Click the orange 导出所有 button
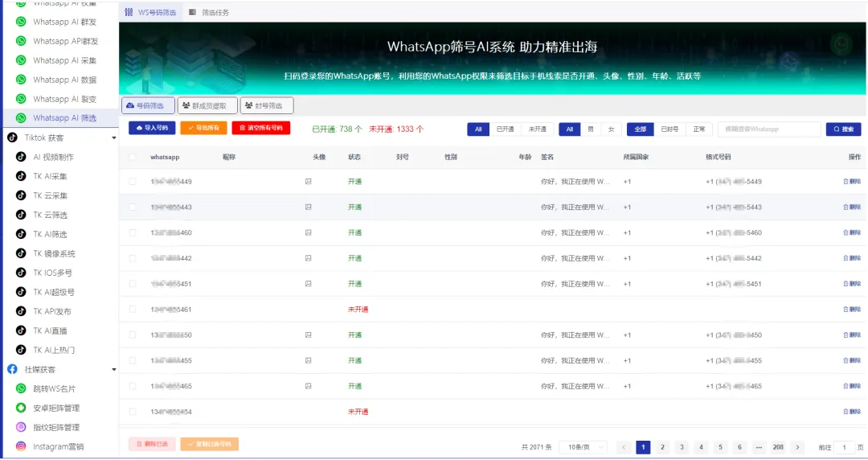Viewport: 868px width, 460px height. coord(203,128)
